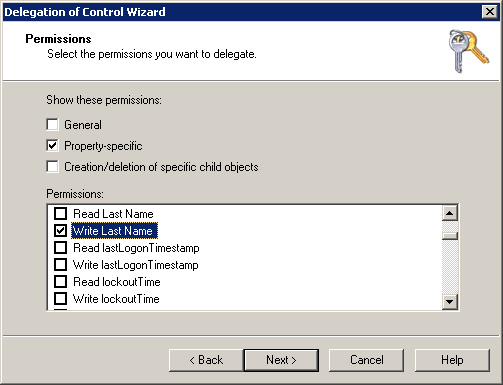Click the permissions list scroll up arrow

click(450, 213)
